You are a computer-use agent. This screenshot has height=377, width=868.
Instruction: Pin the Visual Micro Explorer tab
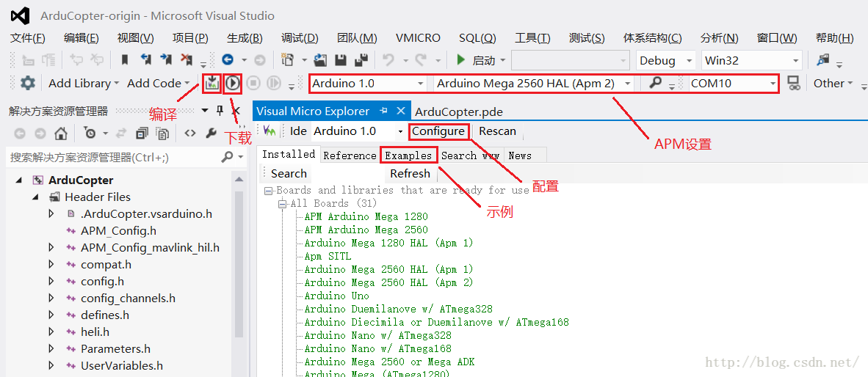tap(383, 111)
